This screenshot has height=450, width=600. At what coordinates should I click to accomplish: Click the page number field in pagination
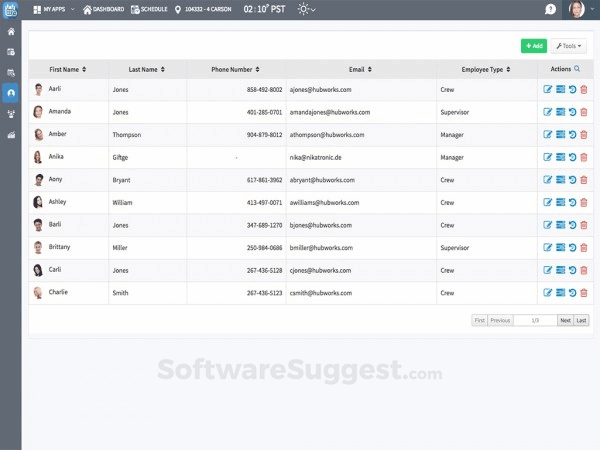click(x=535, y=320)
